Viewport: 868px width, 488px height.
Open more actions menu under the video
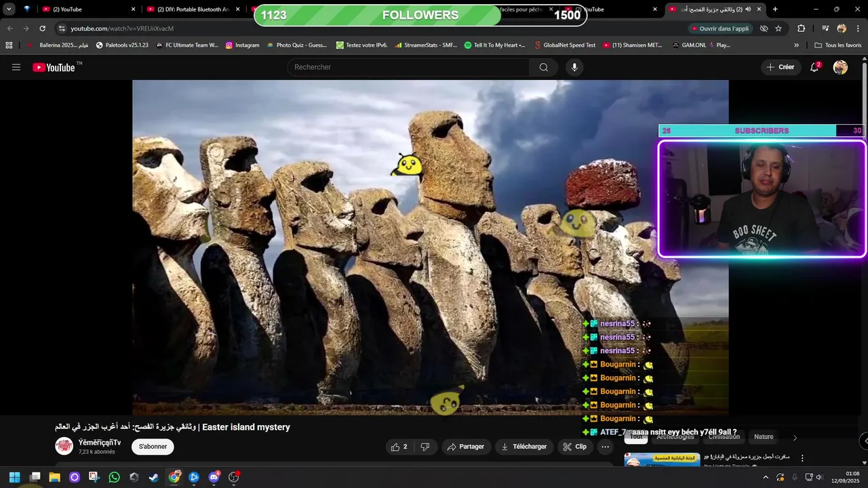click(x=605, y=447)
